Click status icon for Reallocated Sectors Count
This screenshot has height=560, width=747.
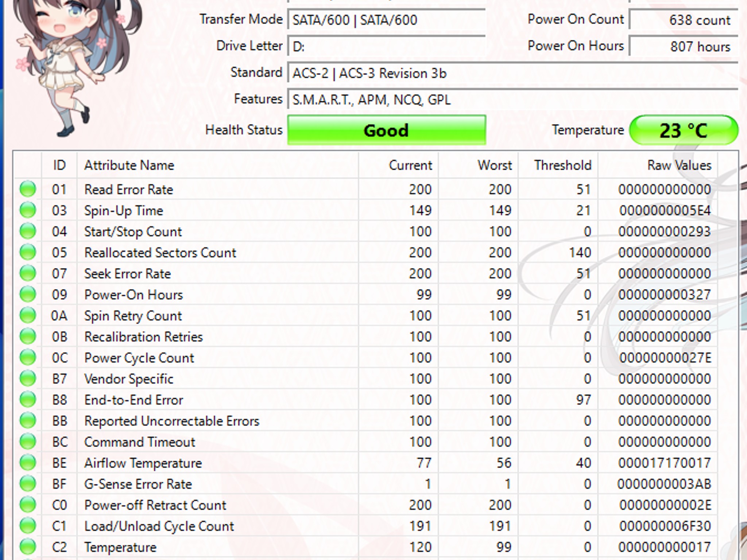click(x=28, y=252)
